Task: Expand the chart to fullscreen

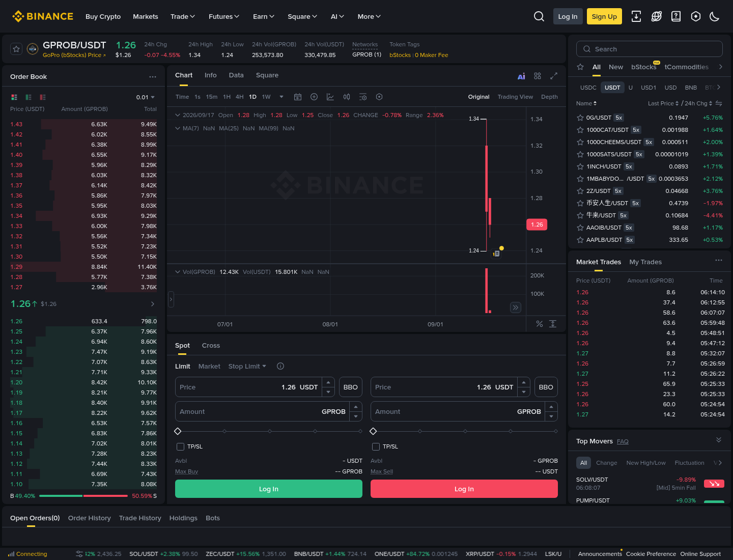Action: [x=554, y=76]
